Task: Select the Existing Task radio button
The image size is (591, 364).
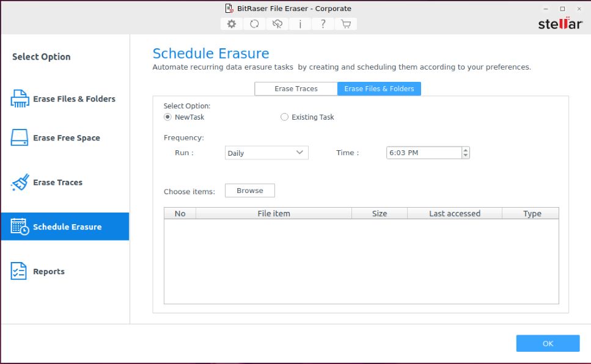Action: [x=284, y=117]
